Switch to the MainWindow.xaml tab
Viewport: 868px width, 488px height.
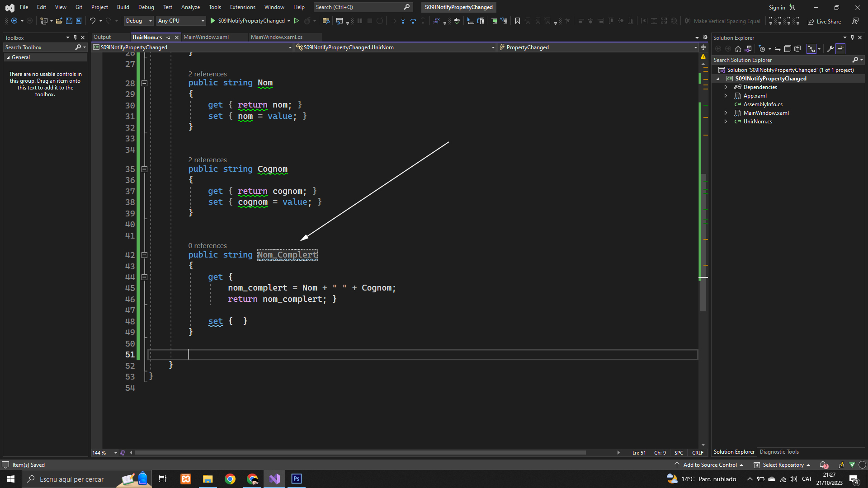(x=206, y=37)
